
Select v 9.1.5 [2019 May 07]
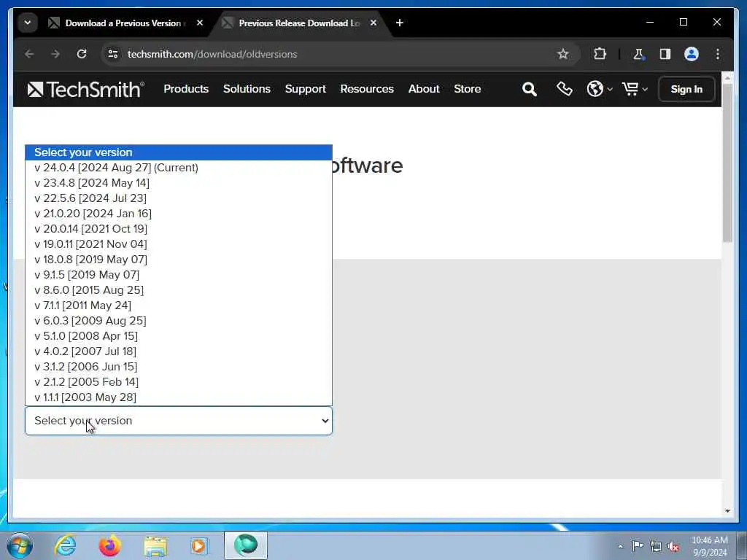[179, 275]
